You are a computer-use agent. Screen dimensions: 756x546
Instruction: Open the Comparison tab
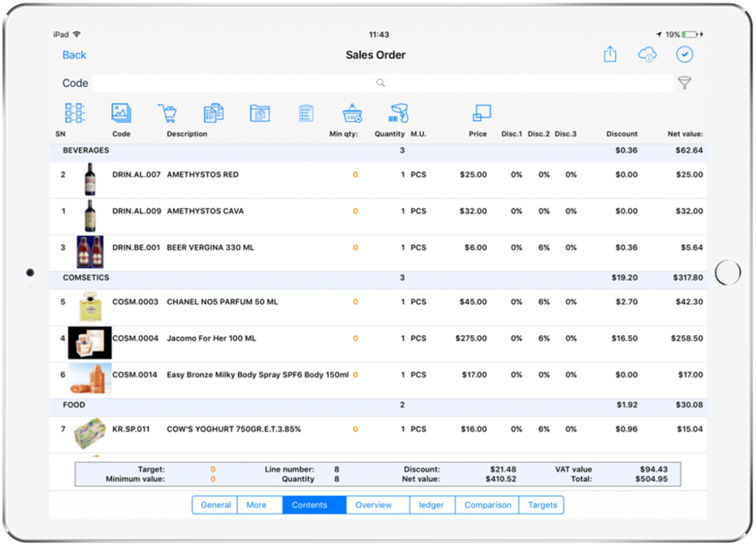[x=487, y=505]
